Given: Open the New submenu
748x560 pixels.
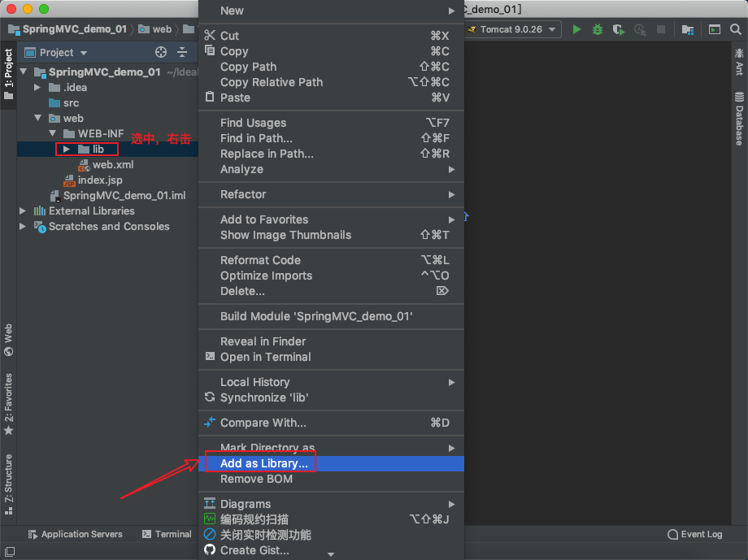Looking at the screenshot, I should pyautogui.click(x=331, y=11).
